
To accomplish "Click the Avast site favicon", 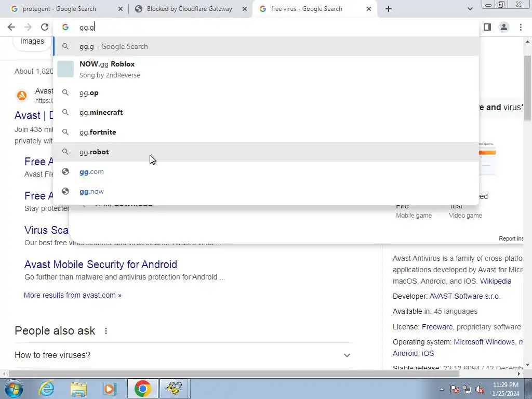I will [x=22, y=96].
